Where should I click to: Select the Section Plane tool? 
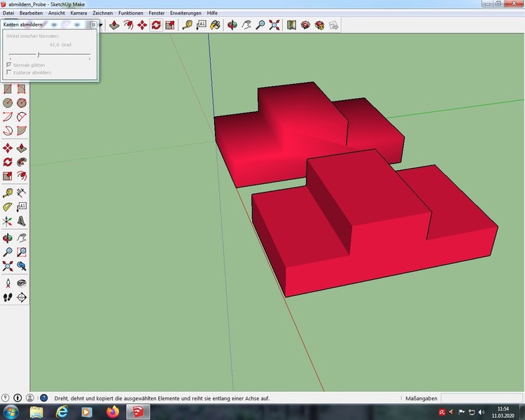click(22, 297)
